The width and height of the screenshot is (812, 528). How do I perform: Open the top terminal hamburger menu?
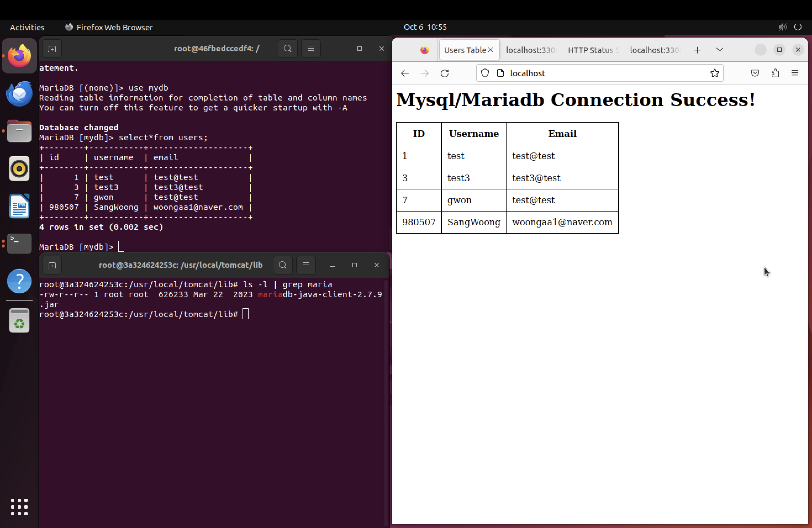tap(311, 49)
